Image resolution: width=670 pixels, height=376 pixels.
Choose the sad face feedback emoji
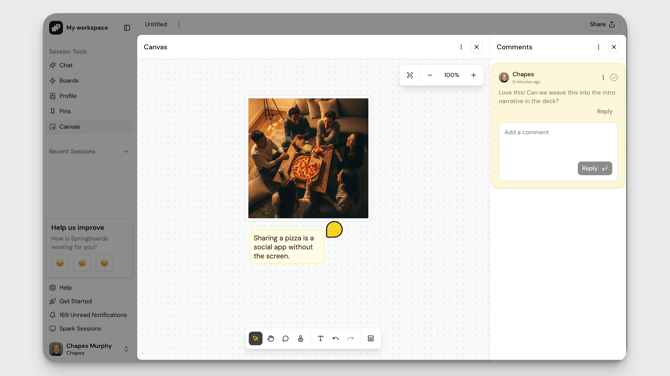pos(60,263)
